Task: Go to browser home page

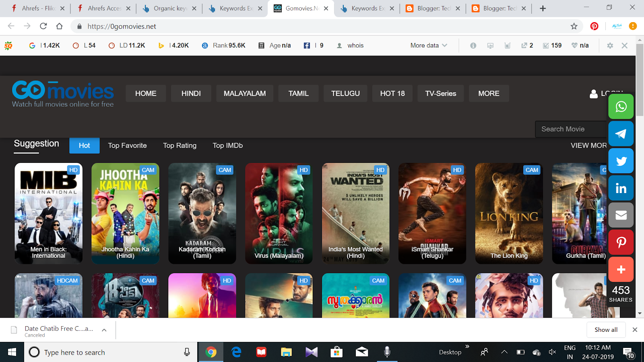Action: [x=60, y=26]
